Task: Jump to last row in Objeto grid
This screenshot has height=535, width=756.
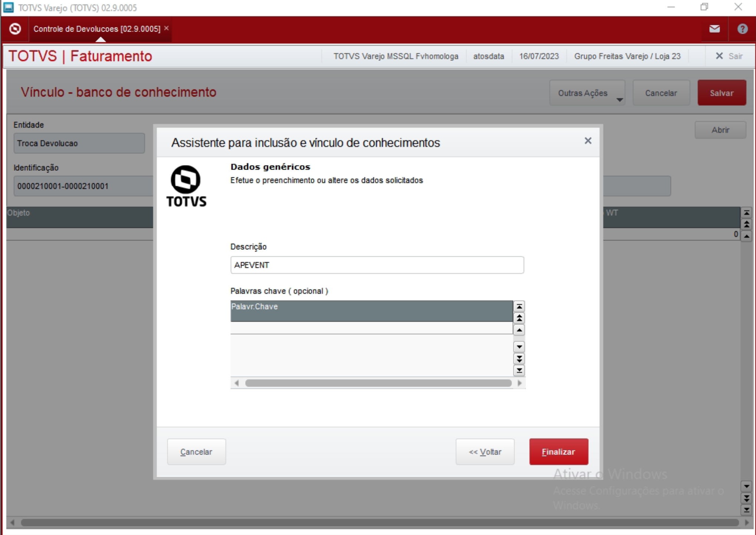Action: tap(746, 510)
